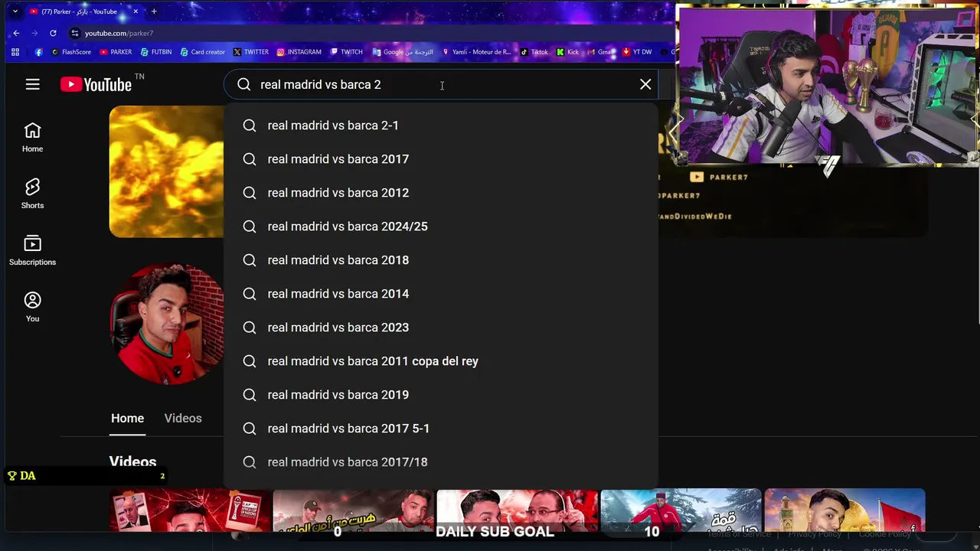Screen dimensions: 980x551
Task: Open Shorts in the sidebar
Action: pos(32,194)
